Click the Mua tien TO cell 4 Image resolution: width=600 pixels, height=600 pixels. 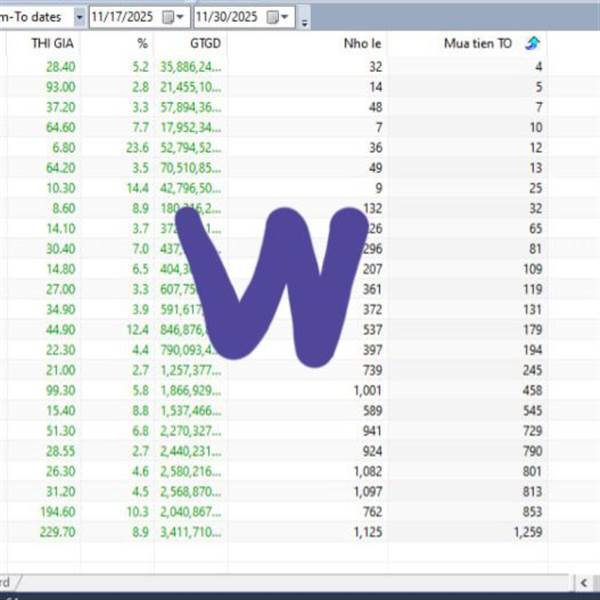(539, 67)
